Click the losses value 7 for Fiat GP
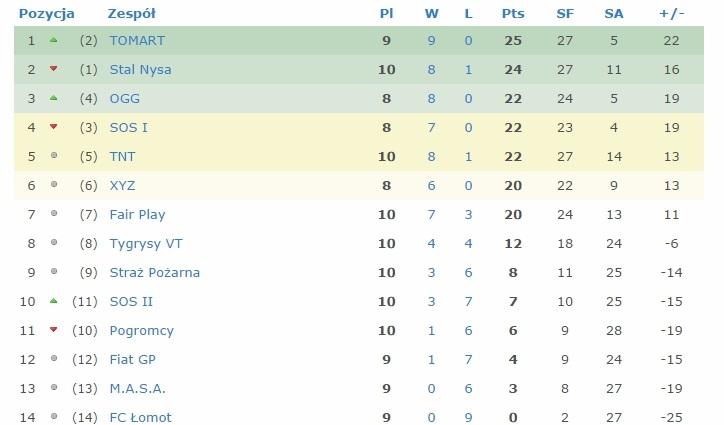Screen dimensions: 724x425 click(468, 359)
